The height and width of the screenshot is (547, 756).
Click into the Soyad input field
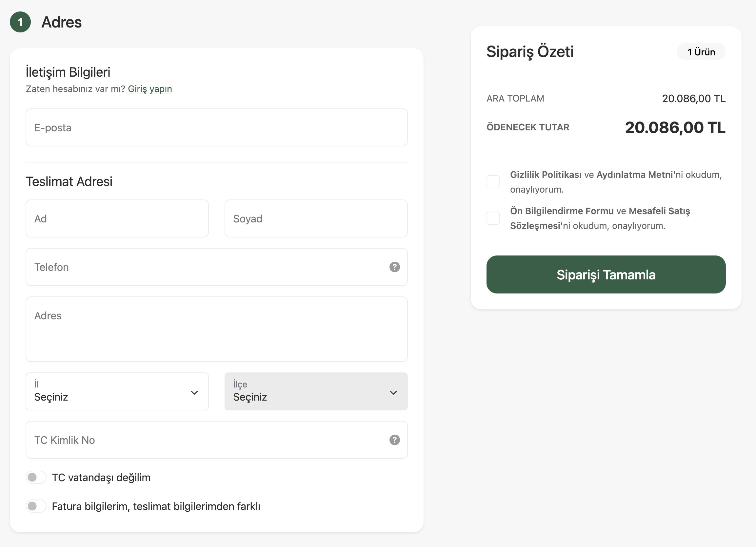[x=316, y=218]
